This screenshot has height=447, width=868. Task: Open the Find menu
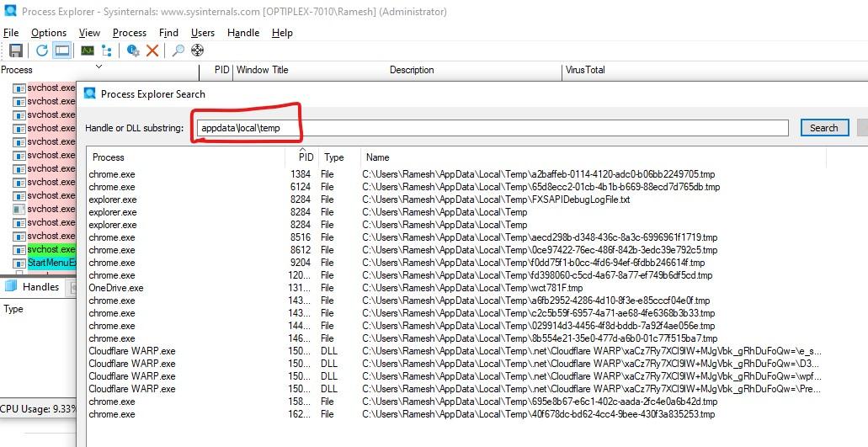[x=169, y=33]
